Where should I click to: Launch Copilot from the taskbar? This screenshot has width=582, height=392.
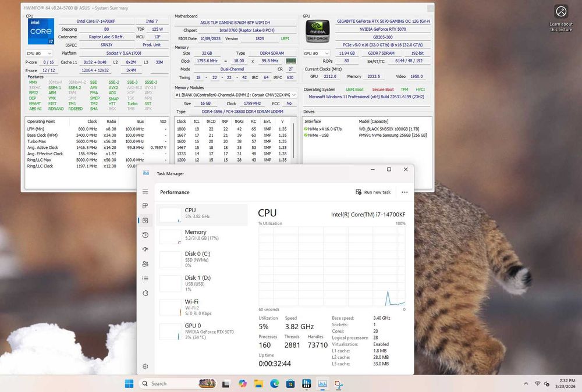click(x=242, y=383)
